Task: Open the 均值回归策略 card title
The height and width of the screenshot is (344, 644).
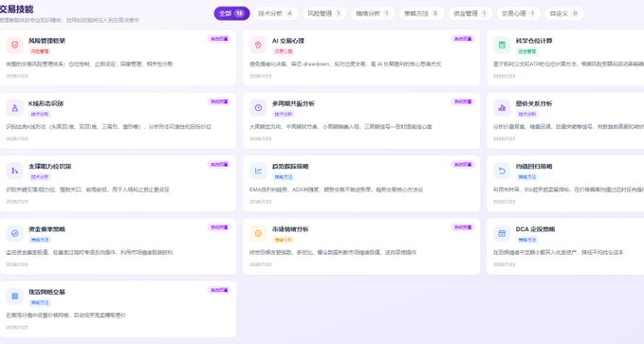Action: tap(534, 166)
